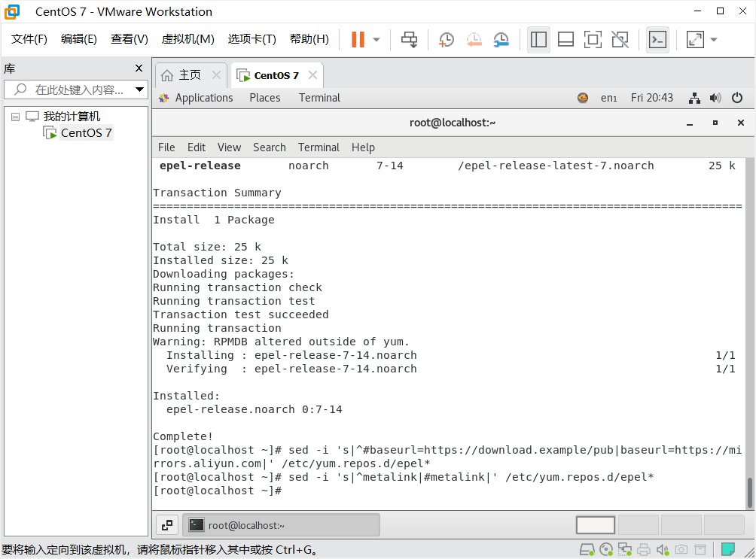Select CentOS 7 in the library tree
Image resolution: width=756 pixels, height=559 pixels.
click(x=86, y=133)
